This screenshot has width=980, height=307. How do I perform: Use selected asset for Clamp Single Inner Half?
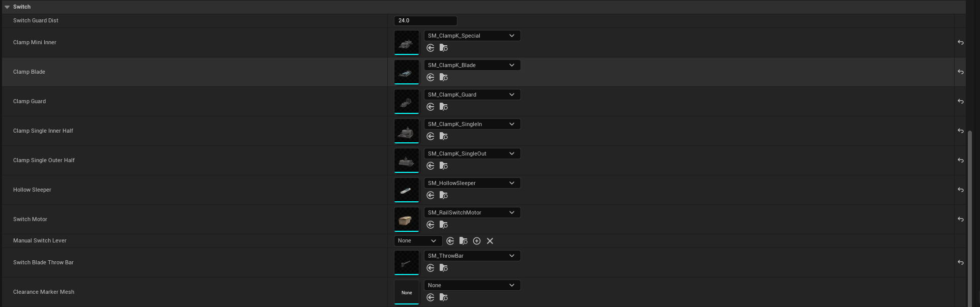(431, 137)
